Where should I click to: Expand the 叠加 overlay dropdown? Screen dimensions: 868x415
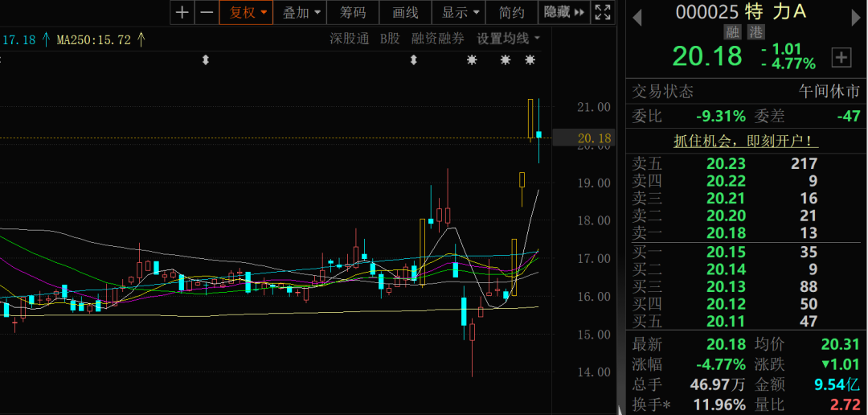(302, 12)
